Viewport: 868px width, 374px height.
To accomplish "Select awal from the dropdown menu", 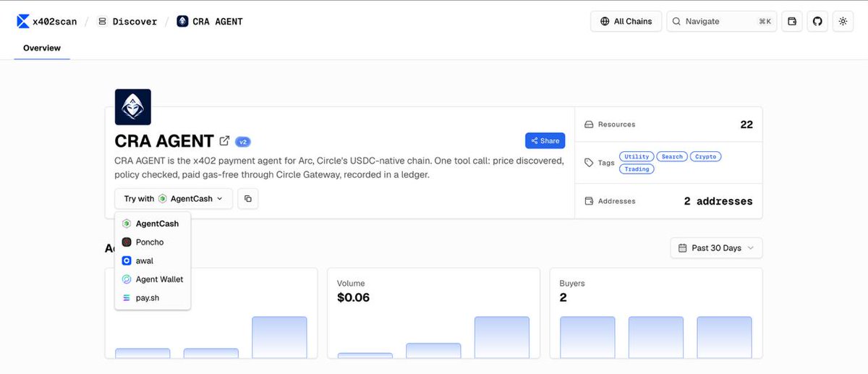I will [x=153, y=260].
